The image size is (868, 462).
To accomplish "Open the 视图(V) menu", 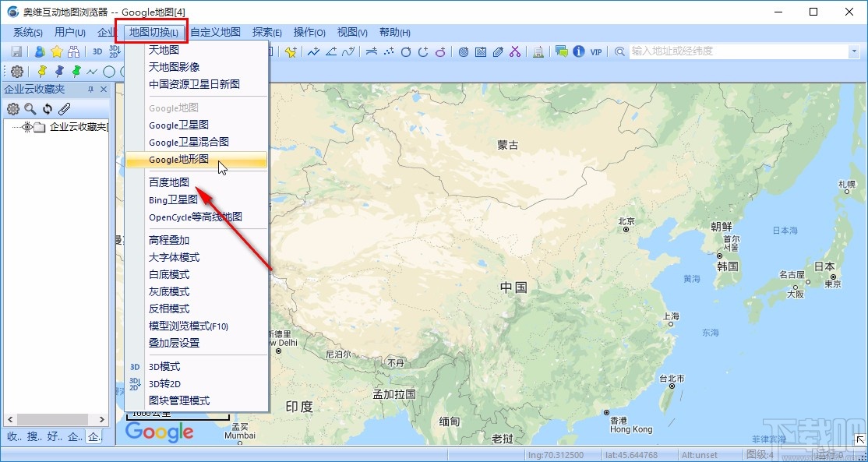I will click(x=353, y=33).
